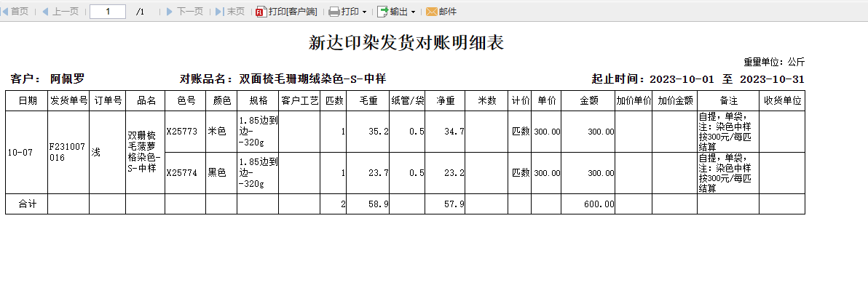Image resolution: width=868 pixels, height=301 pixels.
Task: Click the 品名 column header
Action: [x=145, y=101]
